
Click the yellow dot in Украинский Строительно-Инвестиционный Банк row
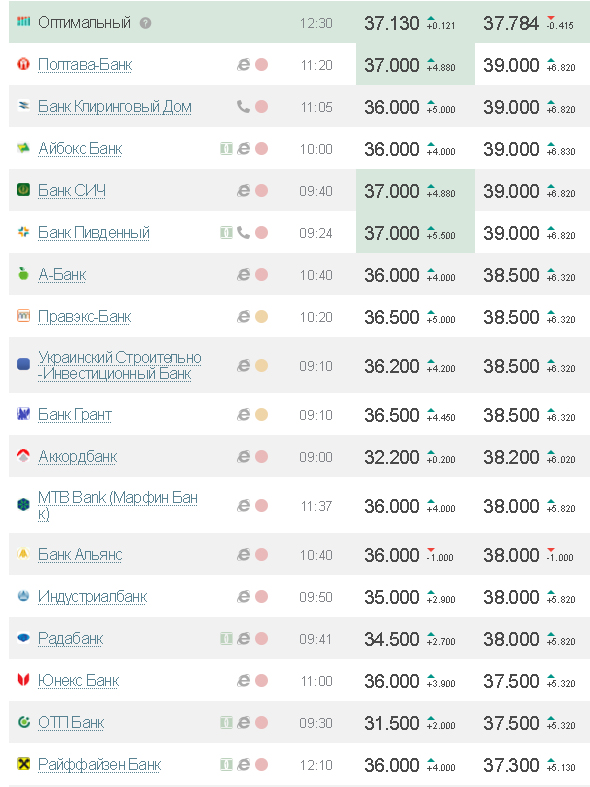coord(261,365)
